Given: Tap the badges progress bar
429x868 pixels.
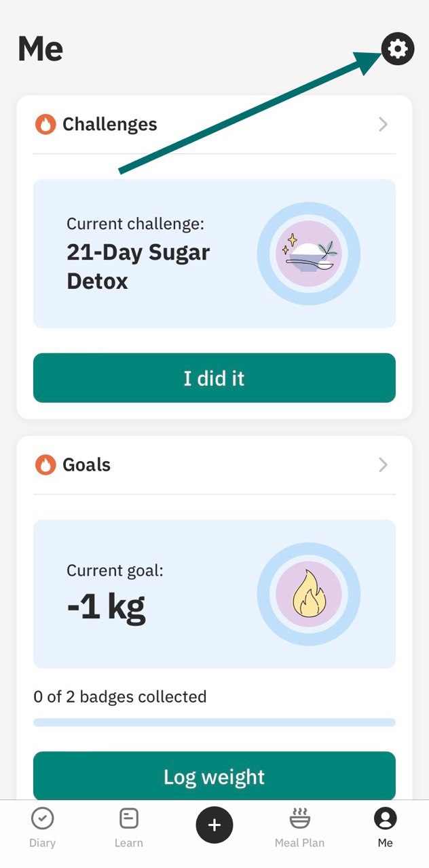Looking at the screenshot, I should 214,722.
